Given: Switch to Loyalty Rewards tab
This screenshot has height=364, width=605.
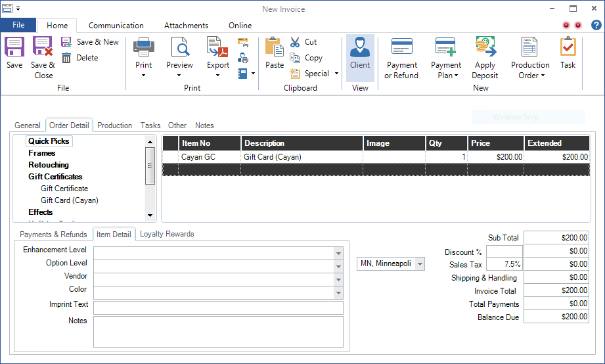Looking at the screenshot, I should coord(167,234).
